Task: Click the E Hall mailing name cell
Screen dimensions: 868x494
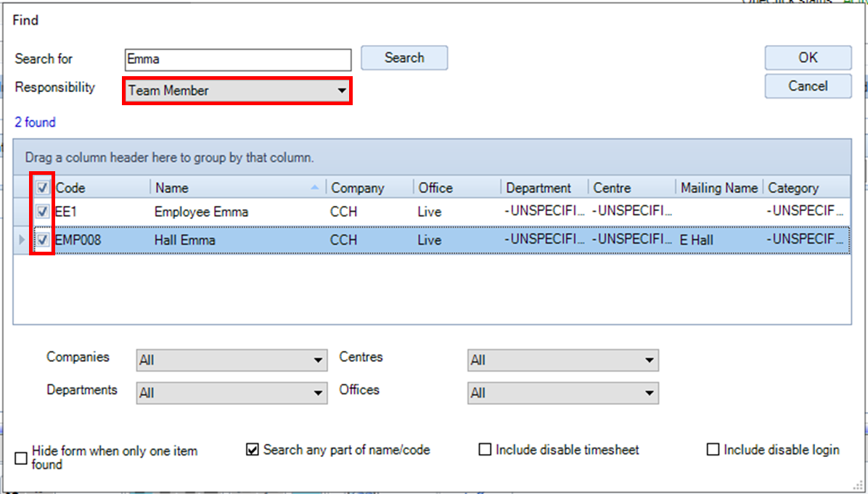Action: click(720, 240)
